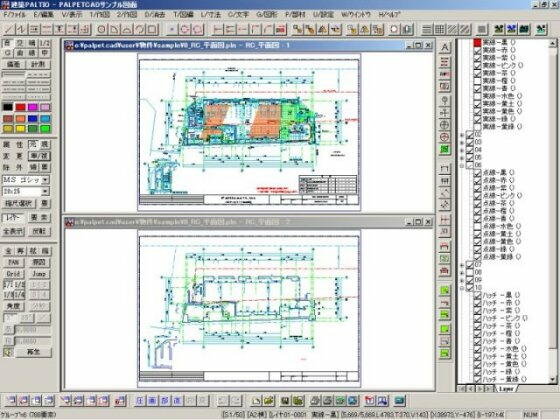The width and height of the screenshot is (560, 420).
Task: Click the Grid button
Action: pos(14,274)
